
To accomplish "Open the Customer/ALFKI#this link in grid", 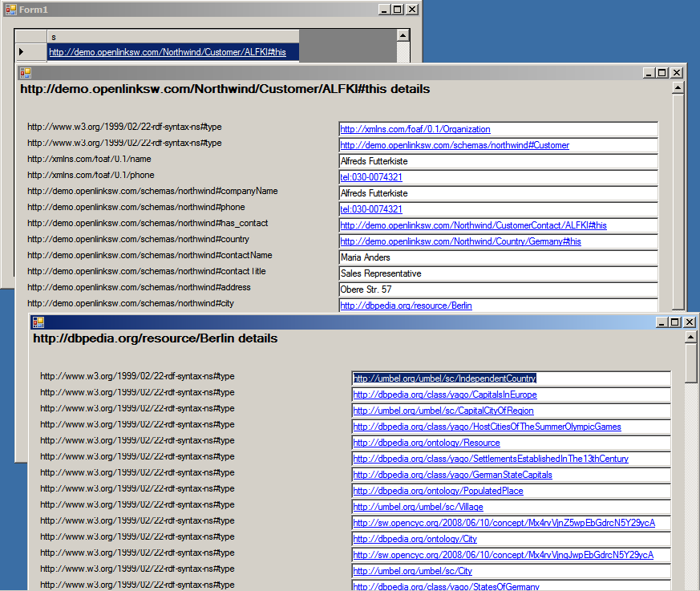I will pos(168,52).
